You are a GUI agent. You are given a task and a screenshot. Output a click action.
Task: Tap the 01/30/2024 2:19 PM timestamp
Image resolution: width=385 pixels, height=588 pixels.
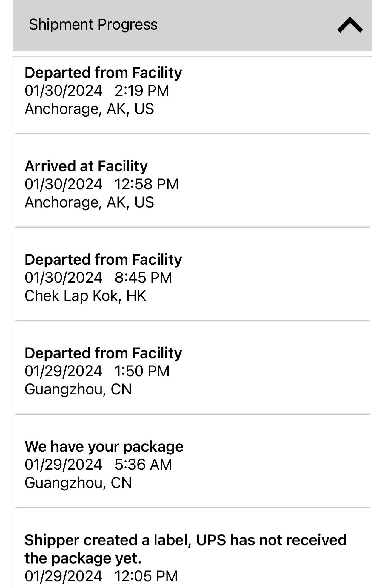[x=97, y=91]
